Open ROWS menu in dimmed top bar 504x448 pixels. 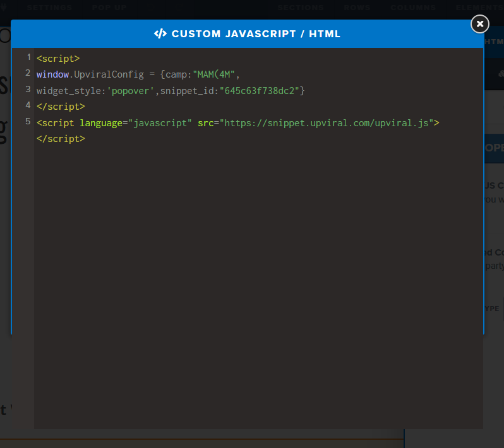357,8
